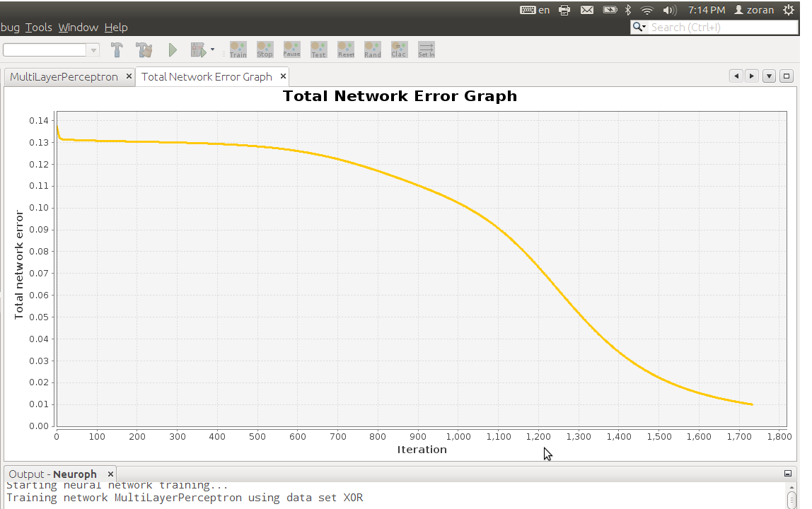Click the Clean and Build icon
The width and height of the screenshot is (812, 509).
[144, 49]
